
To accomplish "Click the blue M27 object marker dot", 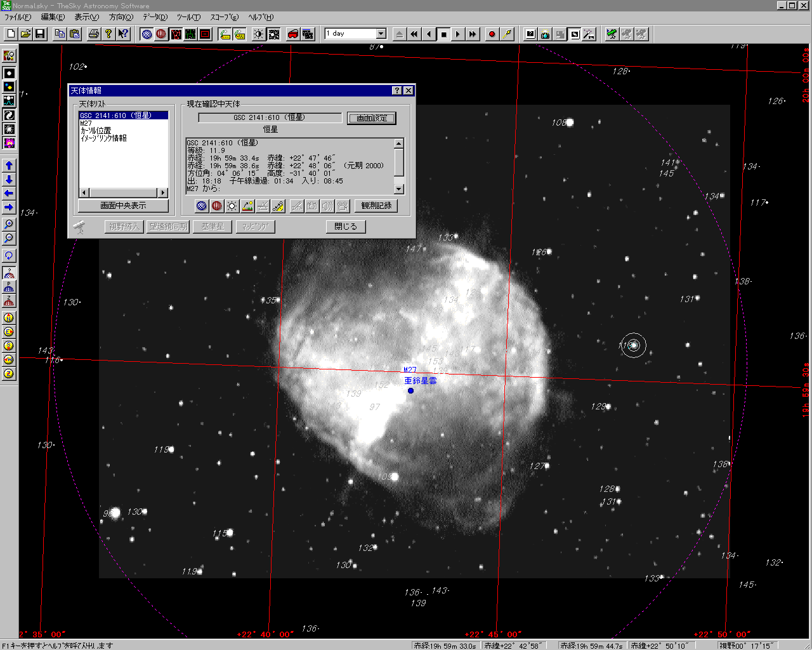I will pos(410,390).
